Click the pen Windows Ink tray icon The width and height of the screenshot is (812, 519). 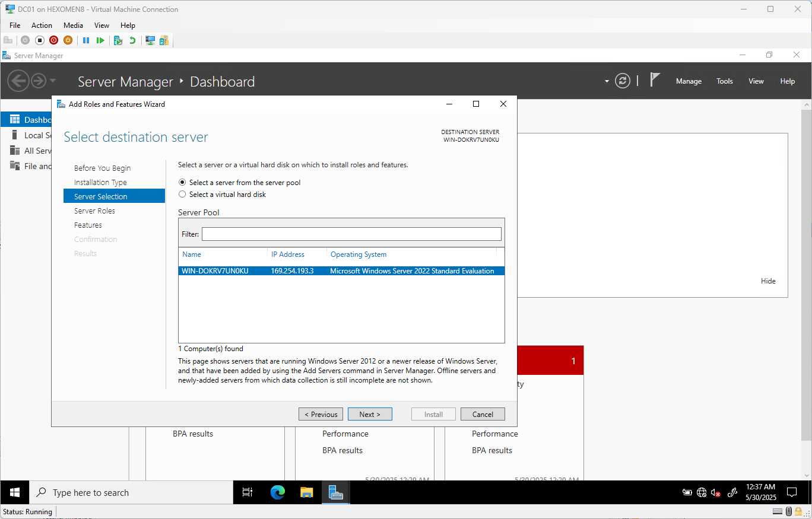pos(732,492)
